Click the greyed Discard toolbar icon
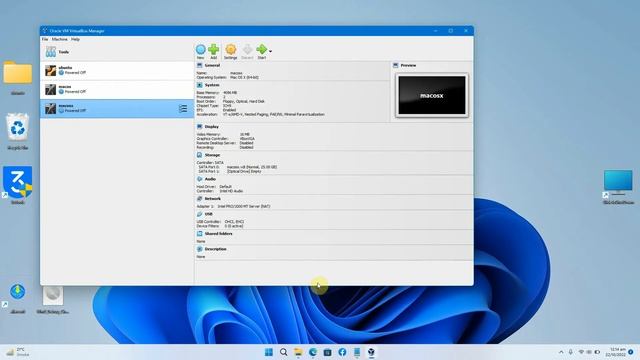Image resolution: width=640 pixels, height=360 pixels. (247, 50)
